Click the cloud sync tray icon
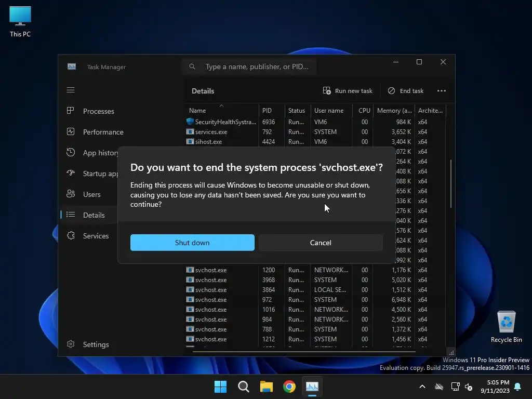Screen dimensions: 532x399 439,387
